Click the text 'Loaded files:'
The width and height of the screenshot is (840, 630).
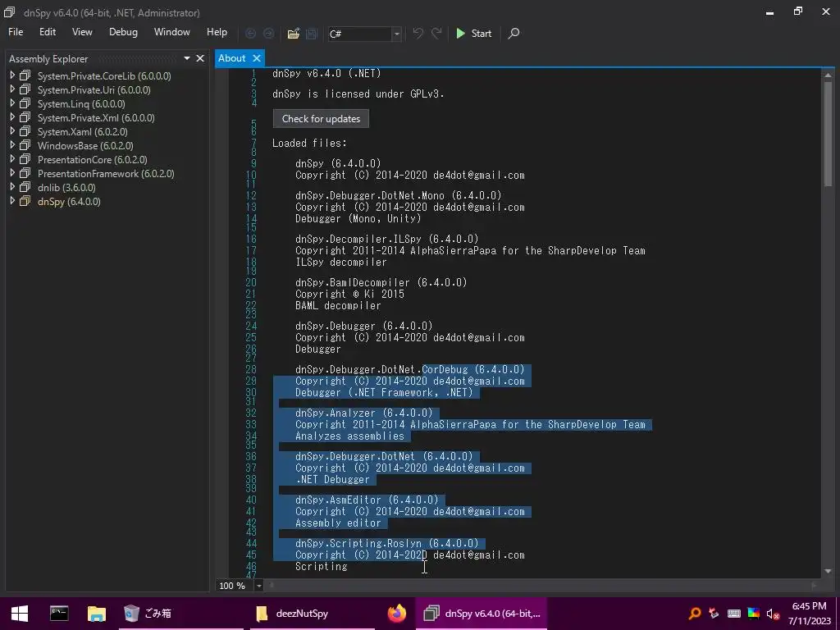click(x=309, y=143)
